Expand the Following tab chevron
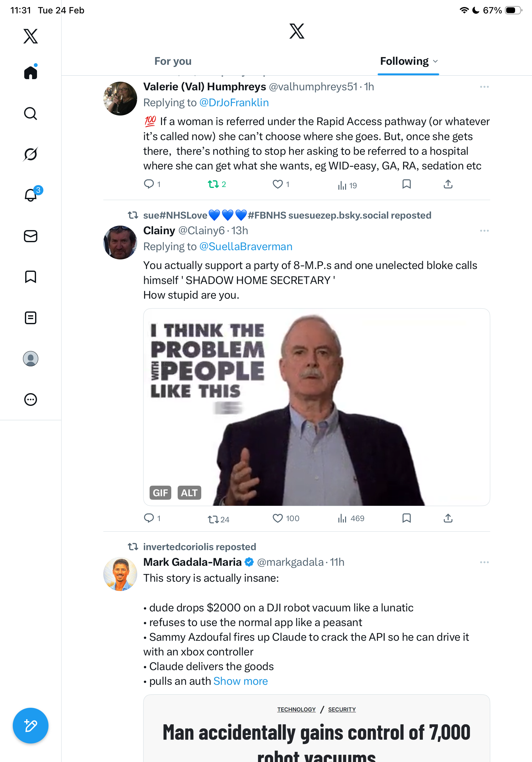 (x=435, y=61)
